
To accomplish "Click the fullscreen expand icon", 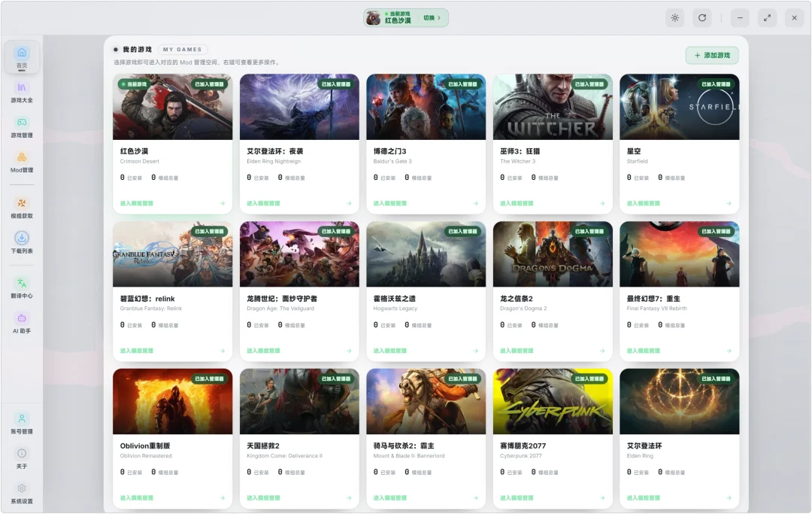I will pyautogui.click(x=767, y=17).
